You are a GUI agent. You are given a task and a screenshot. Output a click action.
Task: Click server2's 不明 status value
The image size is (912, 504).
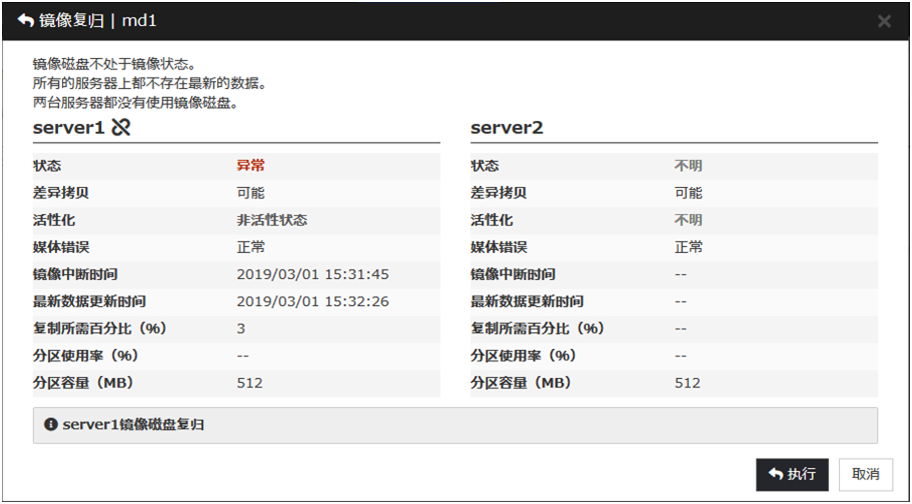[x=688, y=166]
